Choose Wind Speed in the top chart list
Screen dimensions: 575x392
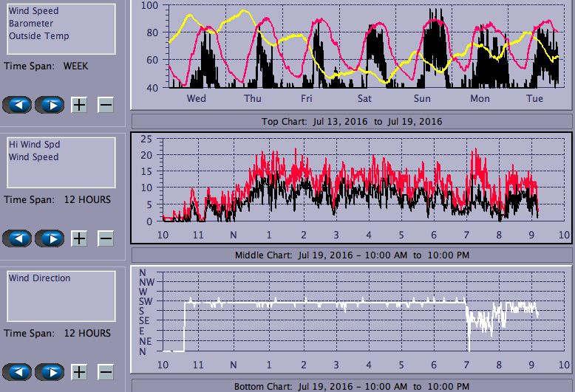click(x=33, y=11)
